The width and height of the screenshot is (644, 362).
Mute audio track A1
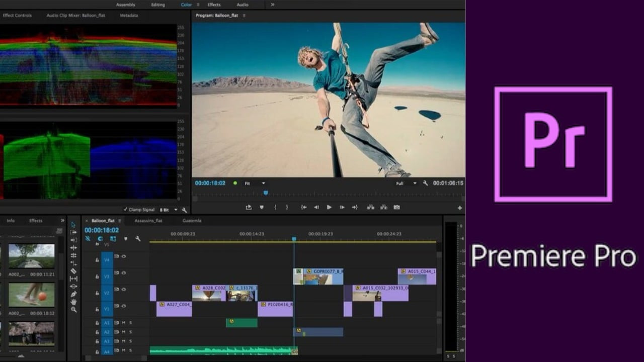(124, 323)
